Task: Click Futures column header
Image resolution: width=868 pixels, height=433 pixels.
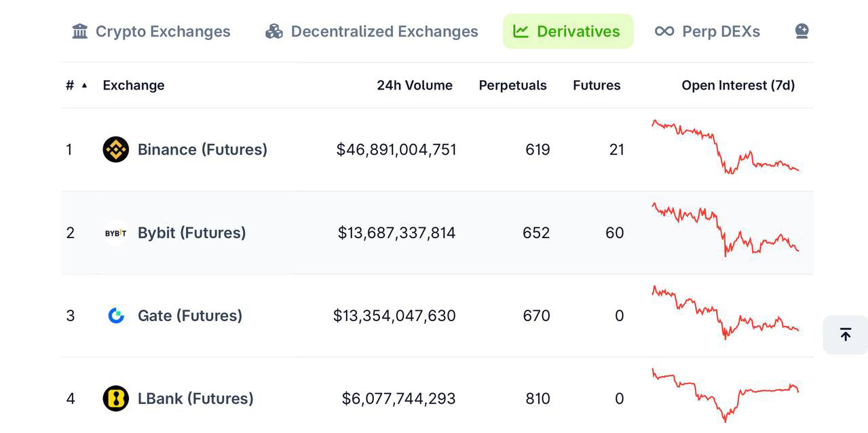Action: [x=596, y=86]
